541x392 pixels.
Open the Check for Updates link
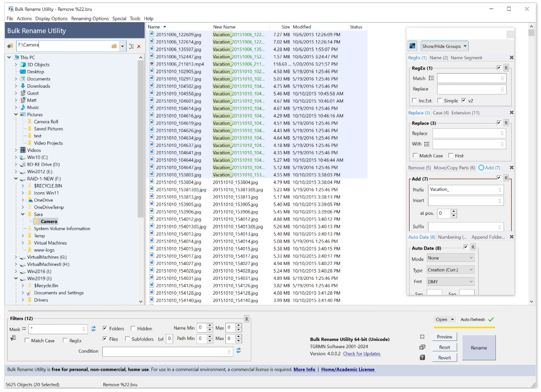click(x=362, y=354)
